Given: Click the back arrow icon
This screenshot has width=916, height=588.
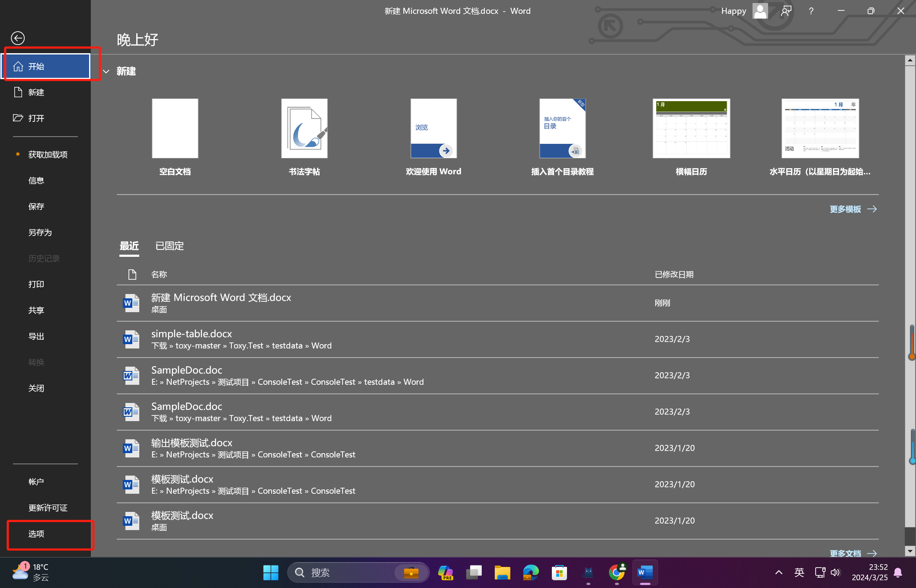Looking at the screenshot, I should coord(18,38).
